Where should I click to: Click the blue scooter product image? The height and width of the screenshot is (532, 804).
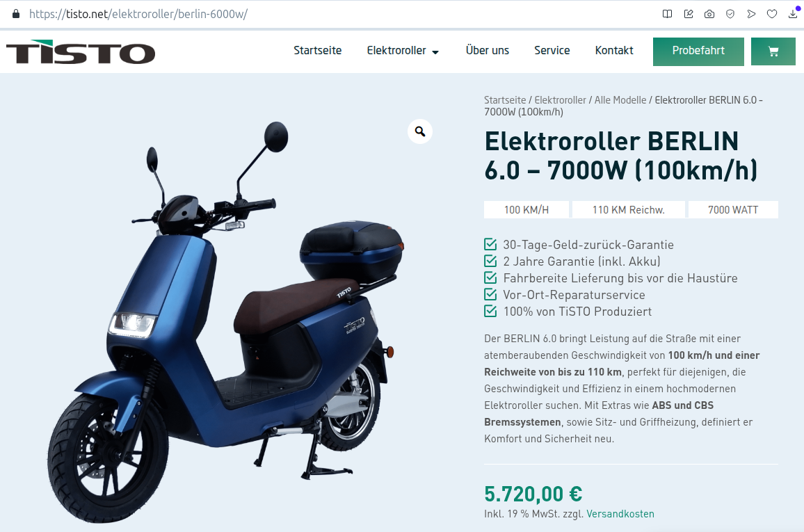pyautogui.click(x=227, y=322)
